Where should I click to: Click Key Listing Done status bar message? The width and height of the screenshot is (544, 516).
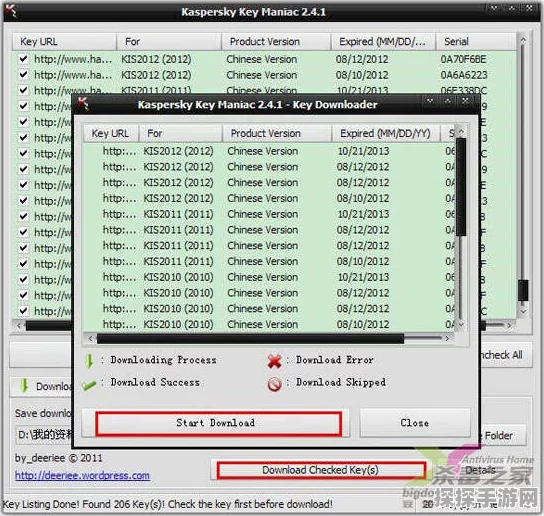pos(167,504)
